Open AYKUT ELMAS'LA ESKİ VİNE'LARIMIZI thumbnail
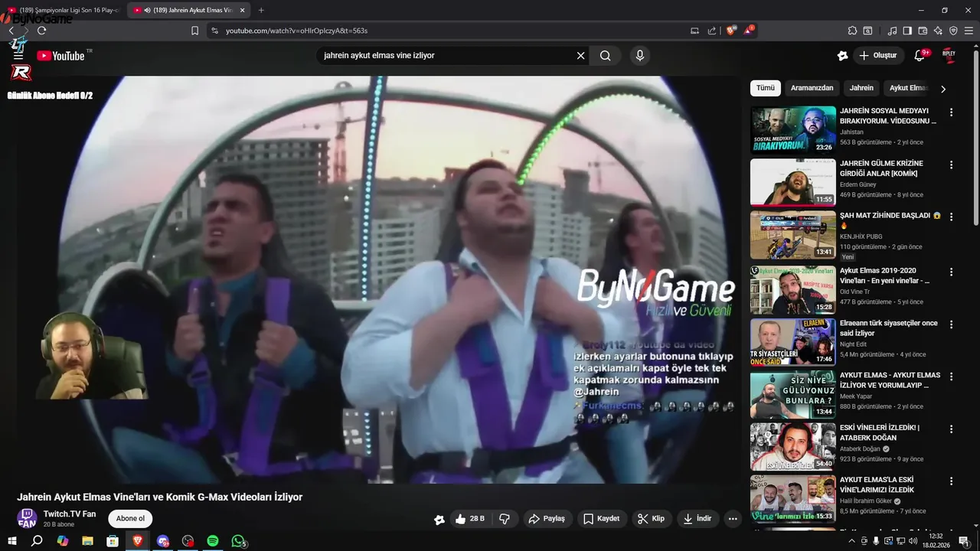980x551 pixels. click(792, 499)
